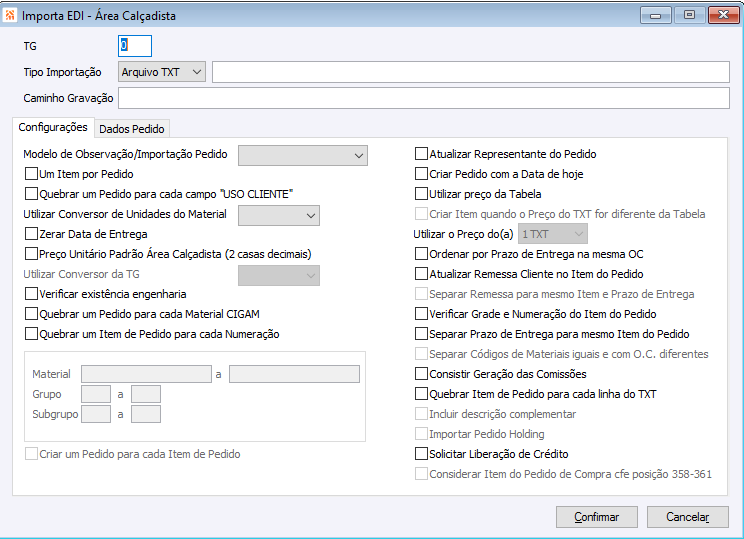Maximize the Importa EDI window

pos(689,15)
